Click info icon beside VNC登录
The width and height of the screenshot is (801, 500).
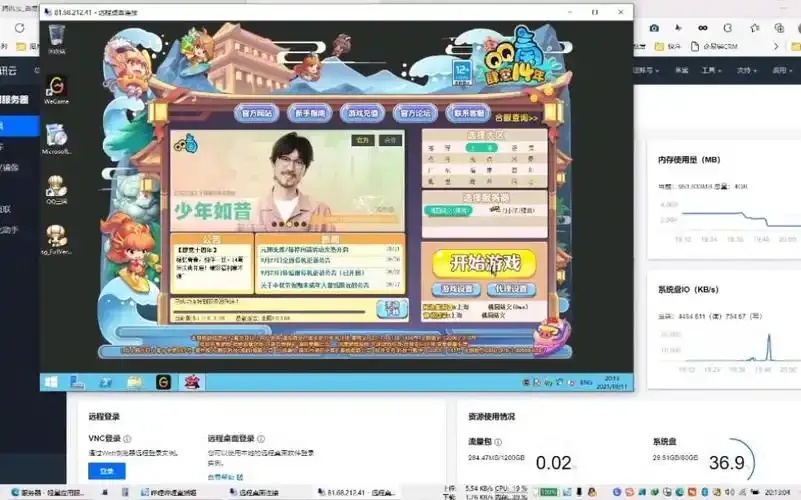[127, 439]
